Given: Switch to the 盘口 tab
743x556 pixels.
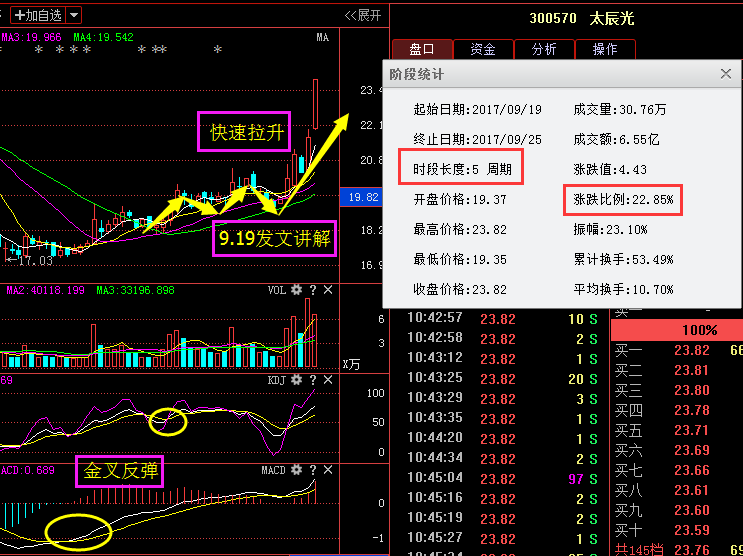Looking at the screenshot, I should pyautogui.click(x=421, y=49).
